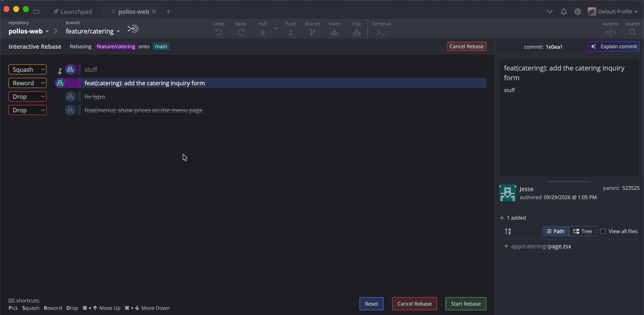This screenshot has width=644, height=315.
Task: Open the Default Profile menu
Action: point(613,11)
